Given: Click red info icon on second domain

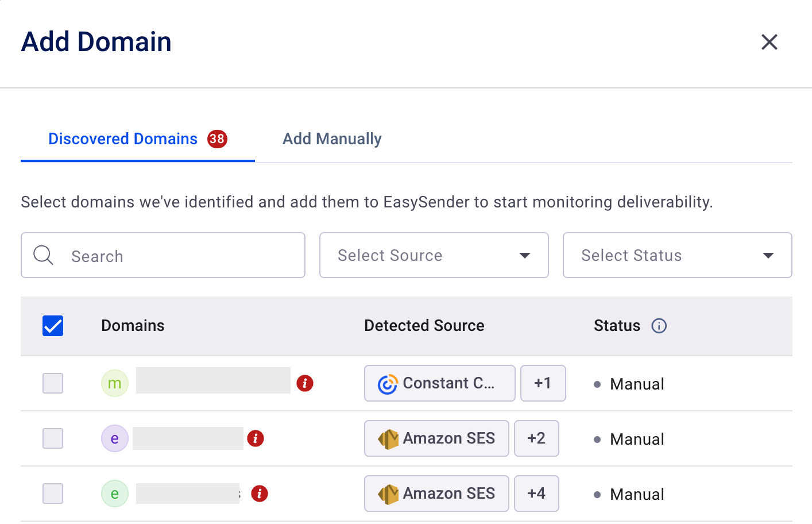Looking at the screenshot, I should [256, 438].
